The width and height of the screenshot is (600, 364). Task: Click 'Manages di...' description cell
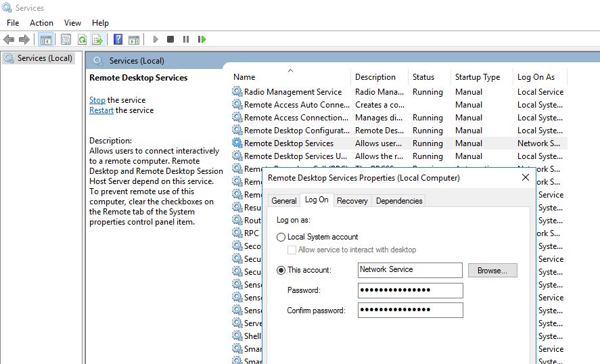pos(378,118)
